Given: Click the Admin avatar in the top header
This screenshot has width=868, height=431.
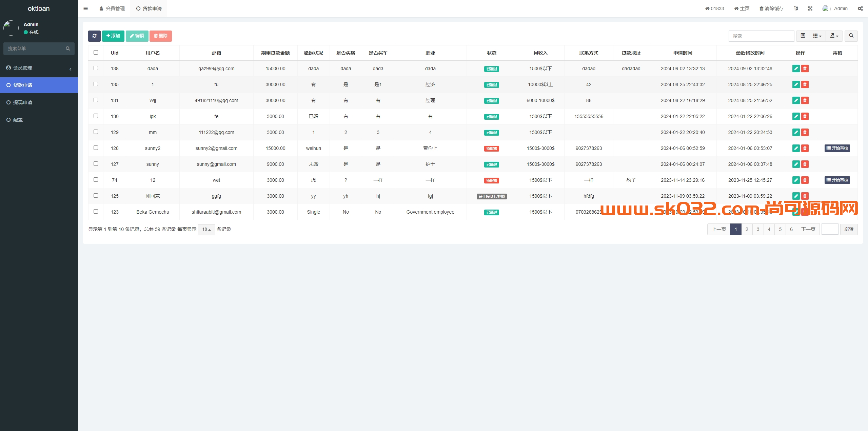Looking at the screenshot, I should (826, 8).
